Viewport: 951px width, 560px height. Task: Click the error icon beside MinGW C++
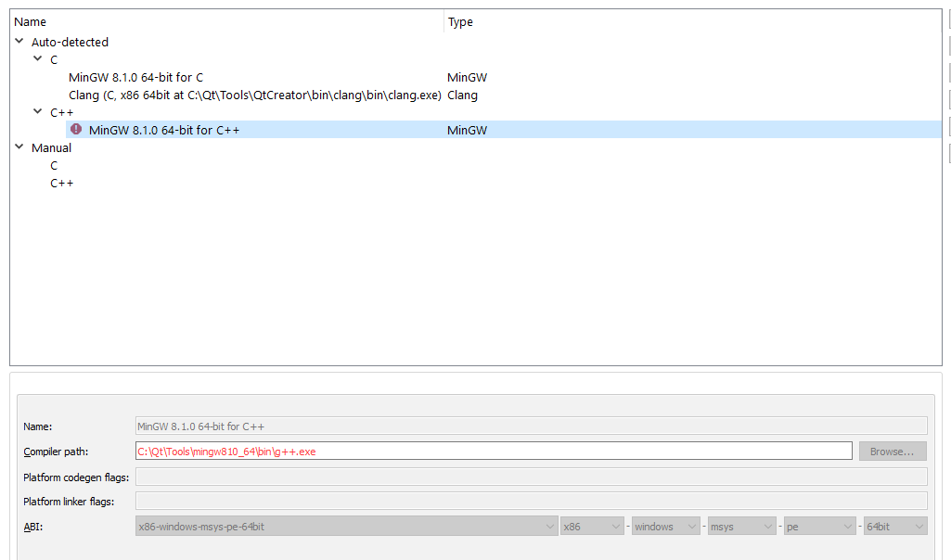(76, 130)
